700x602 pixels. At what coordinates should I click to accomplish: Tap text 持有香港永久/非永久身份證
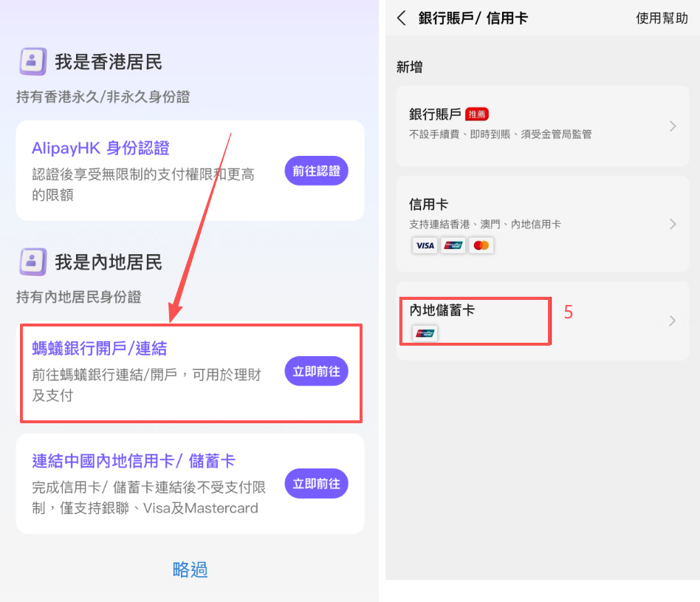click(103, 97)
